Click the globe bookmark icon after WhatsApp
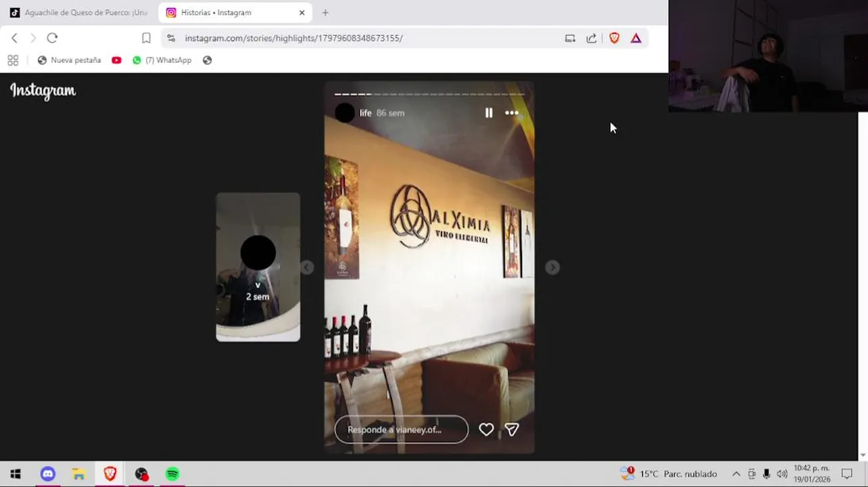868x487 pixels. point(208,60)
